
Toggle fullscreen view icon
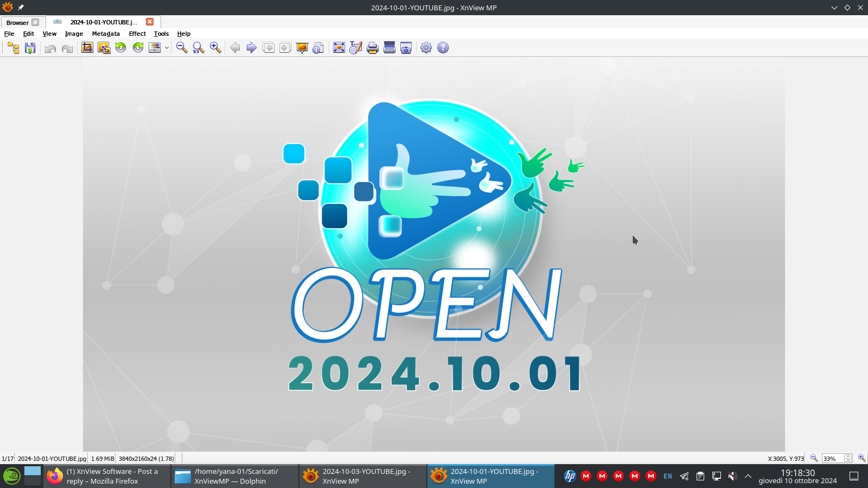[x=339, y=48]
